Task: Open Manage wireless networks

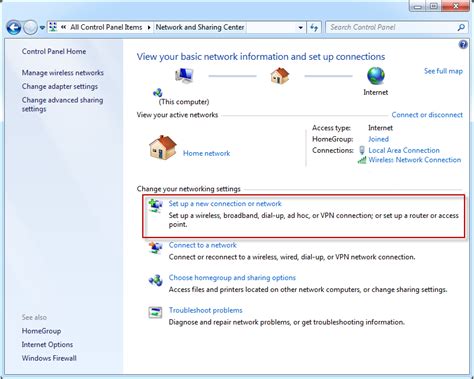Action: 63,73
